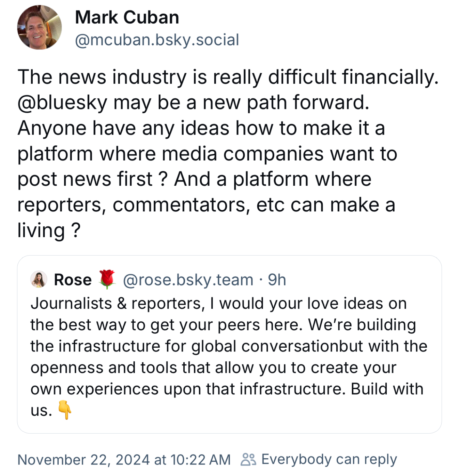Click the people icon next to reply settings

[x=248, y=459]
